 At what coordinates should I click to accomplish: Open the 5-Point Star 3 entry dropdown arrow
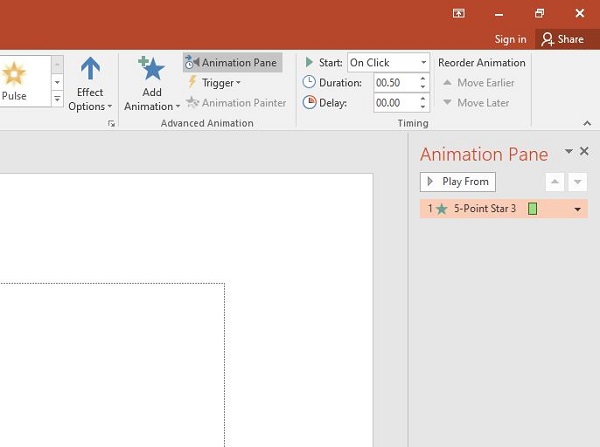577,209
